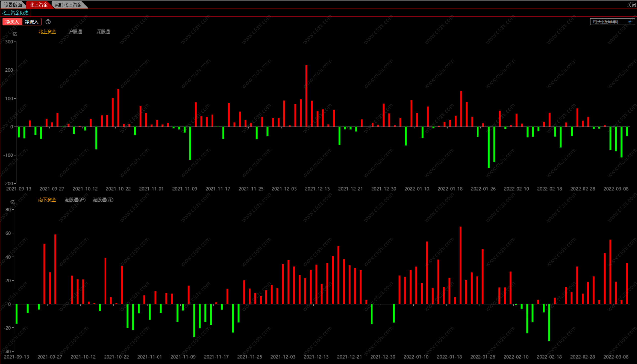Click the 北上资金历史 sub-tab
This screenshot has height=364, width=637.
tap(15, 13)
